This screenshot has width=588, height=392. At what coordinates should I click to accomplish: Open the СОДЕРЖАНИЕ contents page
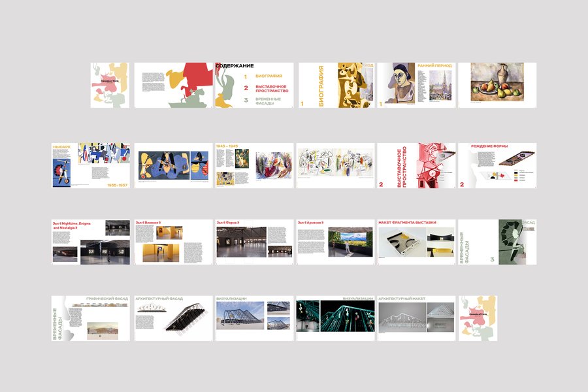[x=254, y=85]
